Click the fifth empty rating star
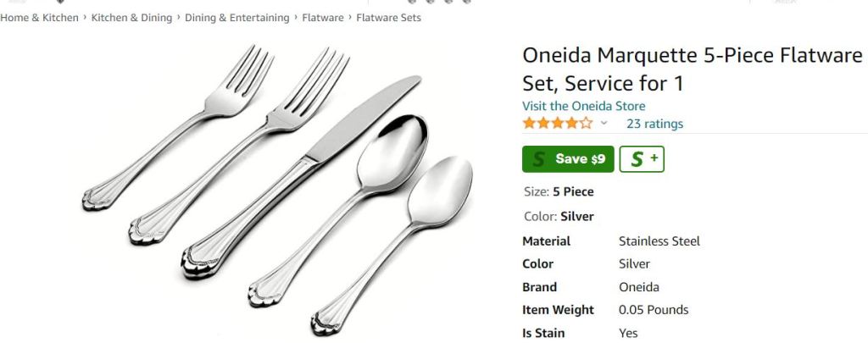 [x=586, y=124]
